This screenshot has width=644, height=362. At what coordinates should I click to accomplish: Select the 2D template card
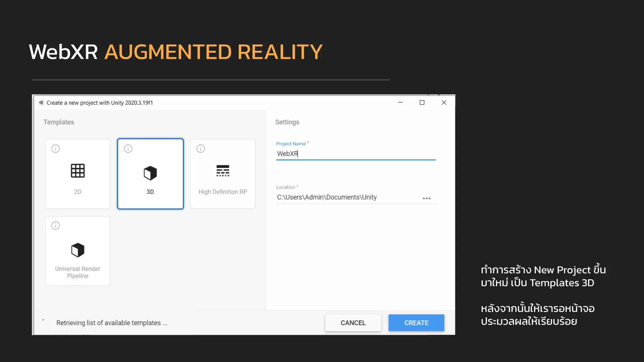(78, 174)
